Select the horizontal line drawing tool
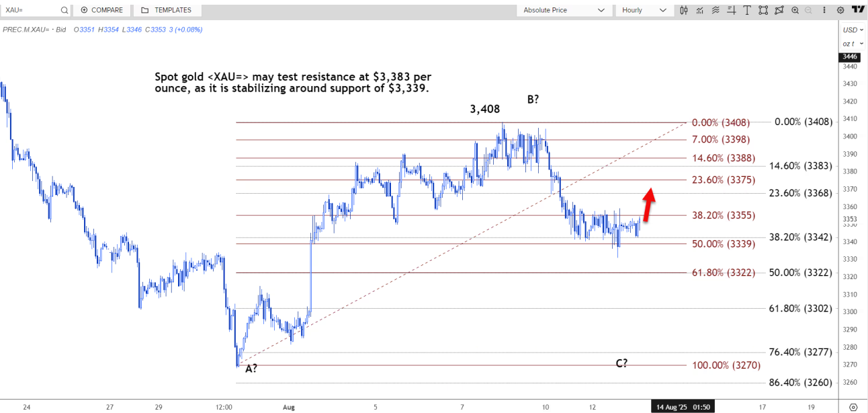 [732, 10]
